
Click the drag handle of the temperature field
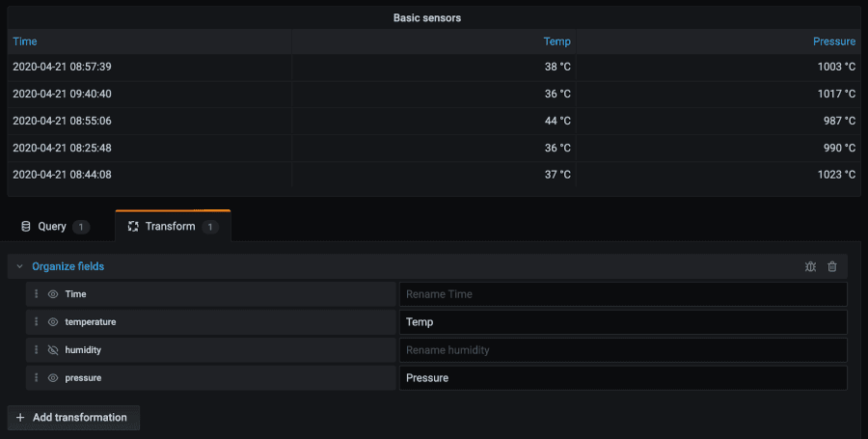(x=37, y=322)
